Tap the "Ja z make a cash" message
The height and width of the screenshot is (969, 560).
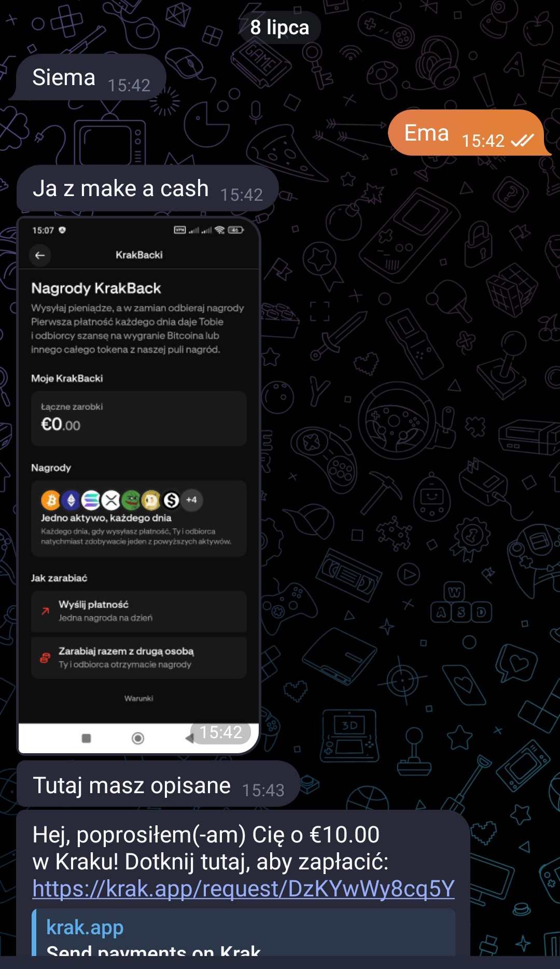(x=147, y=189)
